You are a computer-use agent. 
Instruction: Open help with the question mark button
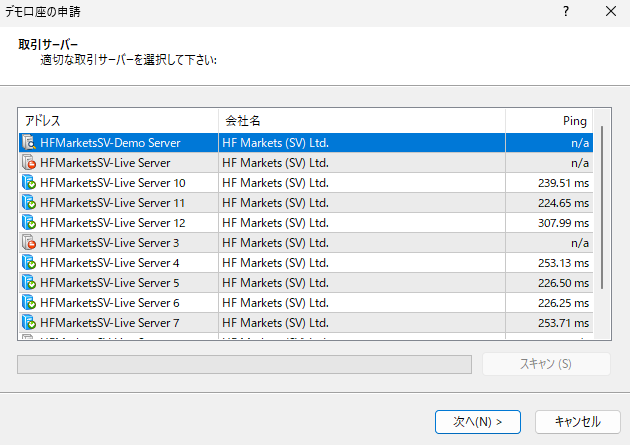click(566, 11)
